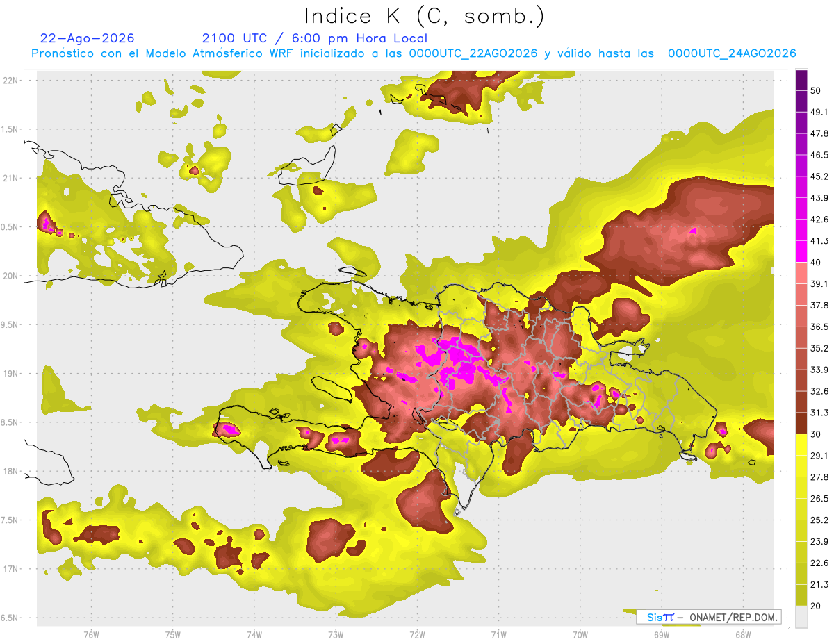Click the olive swatch between 20 and 21.3
Viewport: 834px width, 644px height.
point(801,595)
